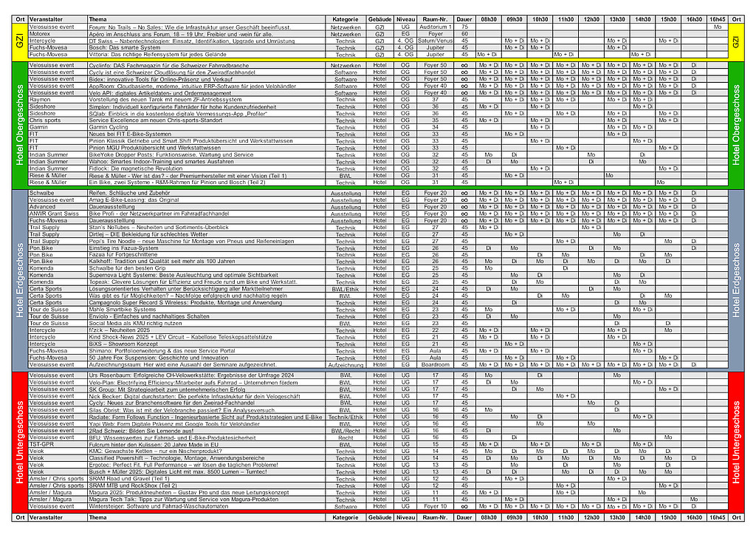Select the 'Saturn/Venus' room cell

436,41
